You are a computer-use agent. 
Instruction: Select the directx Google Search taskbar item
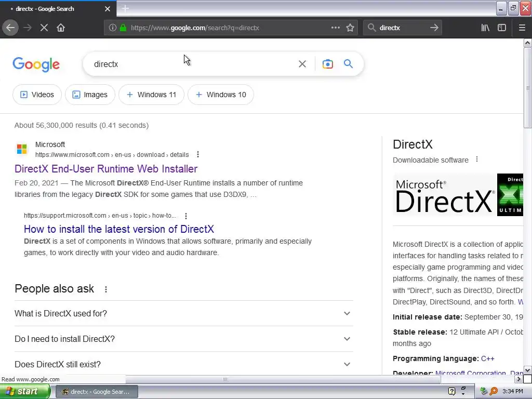click(x=97, y=392)
